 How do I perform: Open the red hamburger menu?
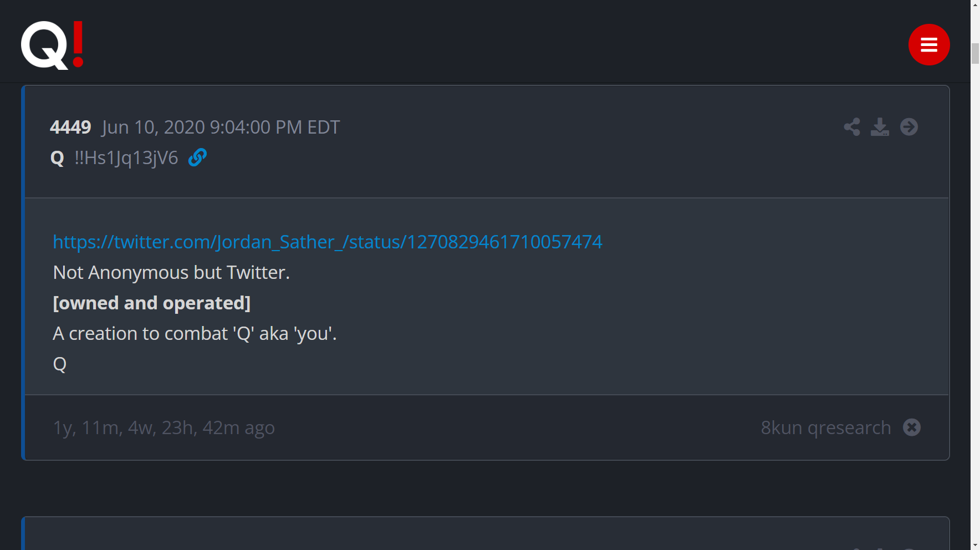coord(929,44)
